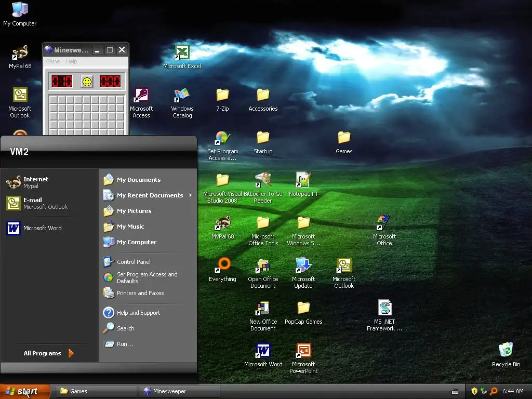
Task: Open MS .NET Framework file icon
Action: click(x=384, y=315)
